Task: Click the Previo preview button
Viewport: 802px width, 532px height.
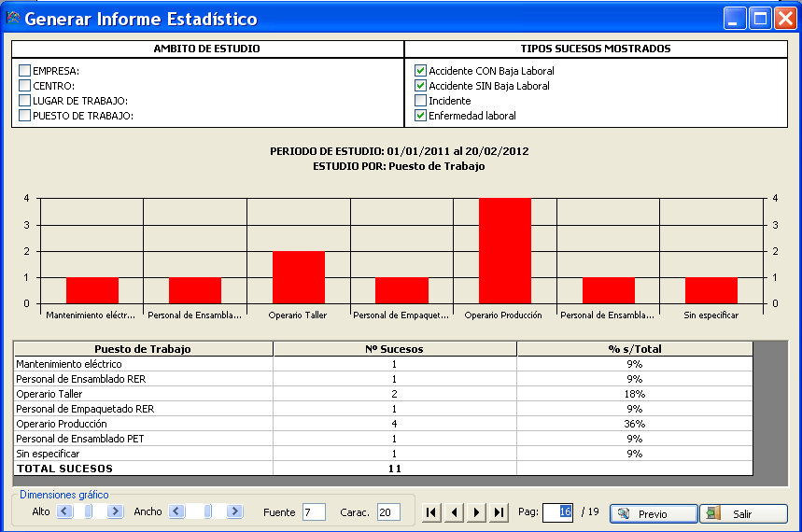Action: 654,514
